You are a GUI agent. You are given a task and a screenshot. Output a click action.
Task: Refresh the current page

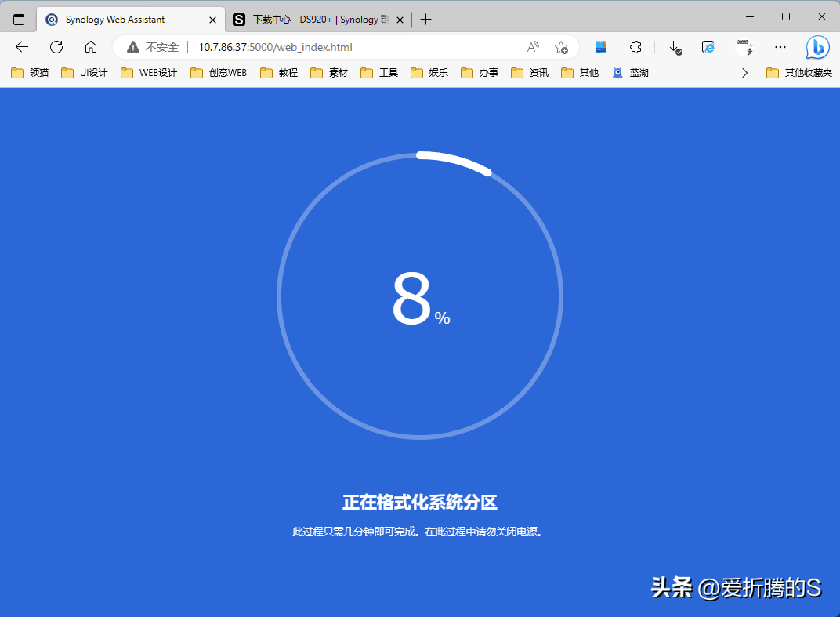click(56, 47)
